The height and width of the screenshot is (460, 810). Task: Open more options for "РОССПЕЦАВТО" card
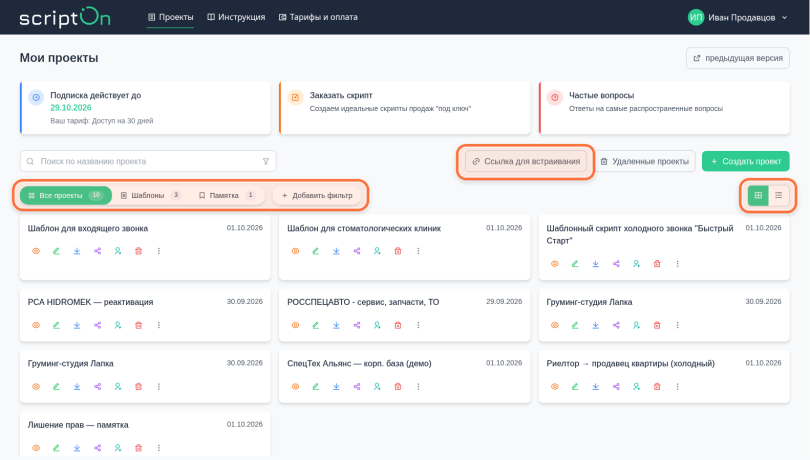point(418,325)
